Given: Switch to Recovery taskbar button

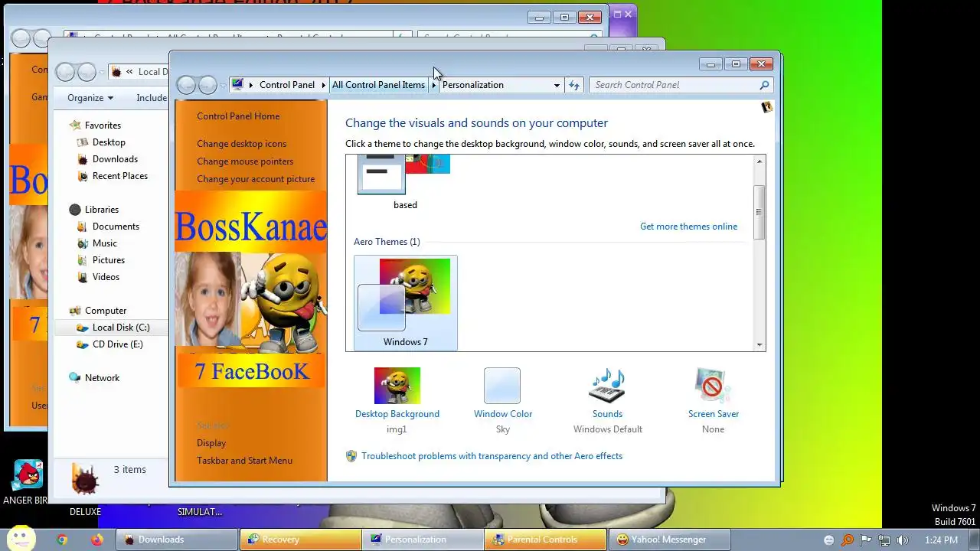Looking at the screenshot, I should (300, 540).
